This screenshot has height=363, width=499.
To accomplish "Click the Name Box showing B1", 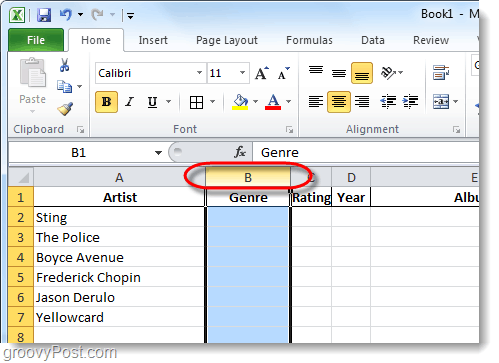I will [79, 153].
